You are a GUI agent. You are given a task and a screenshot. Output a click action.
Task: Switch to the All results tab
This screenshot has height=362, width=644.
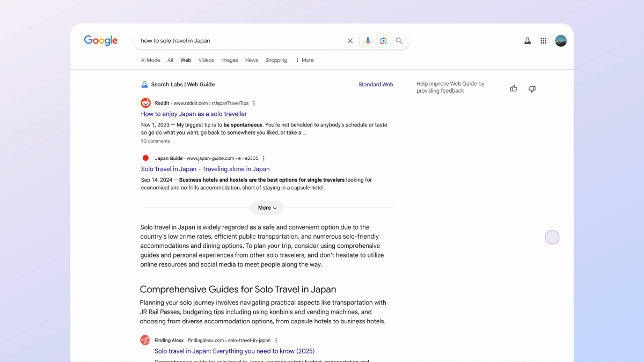[x=170, y=60]
